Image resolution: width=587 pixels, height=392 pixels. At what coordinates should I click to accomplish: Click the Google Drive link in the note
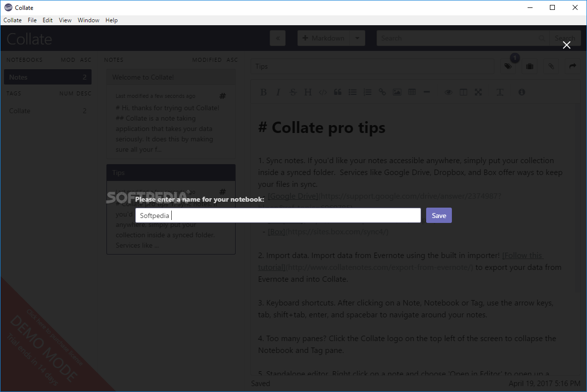click(293, 196)
